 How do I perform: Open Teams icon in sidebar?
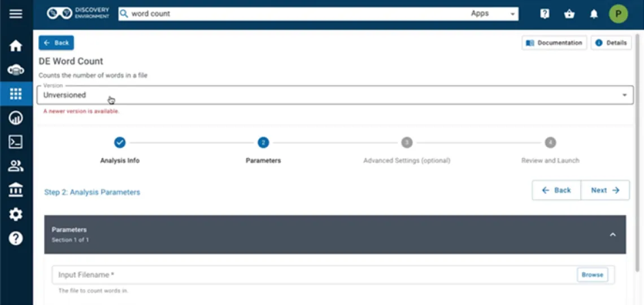(x=16, y=166)
